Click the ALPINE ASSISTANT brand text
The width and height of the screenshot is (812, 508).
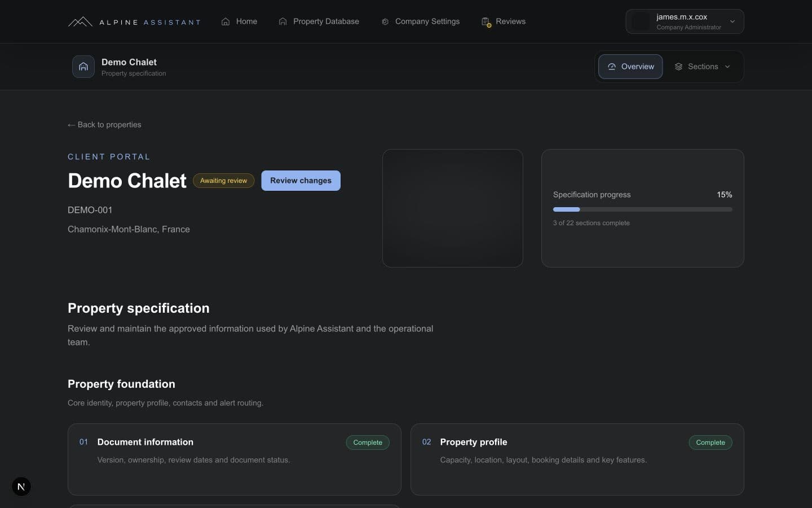click(150, 23)
